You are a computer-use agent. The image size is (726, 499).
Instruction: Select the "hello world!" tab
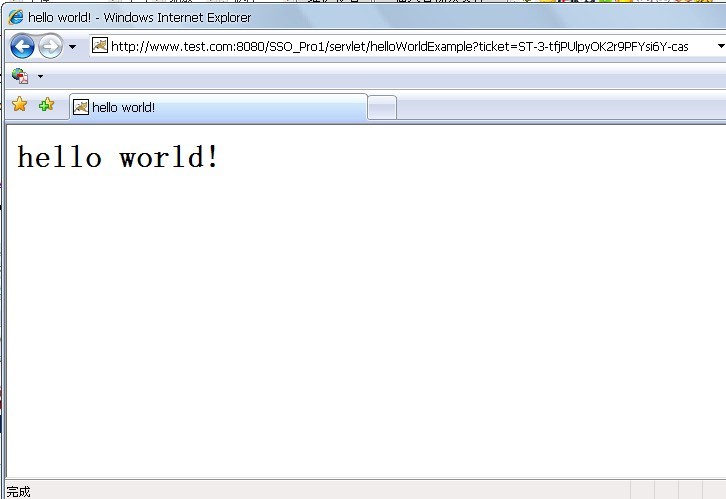(x=219, y=107)
